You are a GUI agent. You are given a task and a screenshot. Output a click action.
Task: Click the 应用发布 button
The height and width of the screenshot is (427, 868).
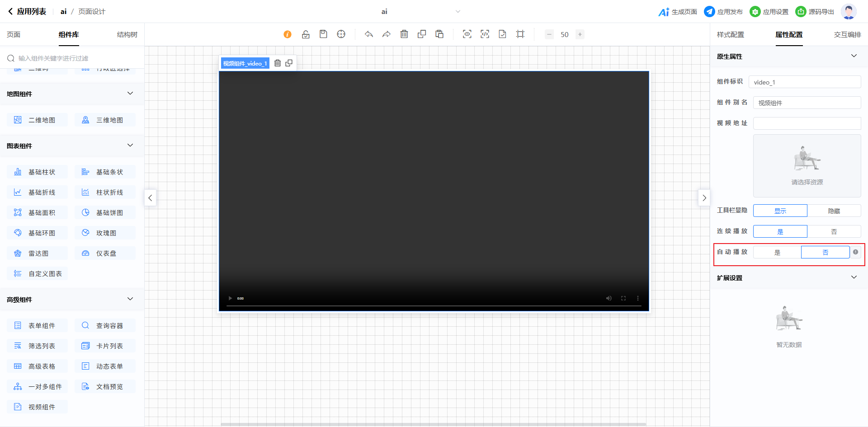coord(723,12)
